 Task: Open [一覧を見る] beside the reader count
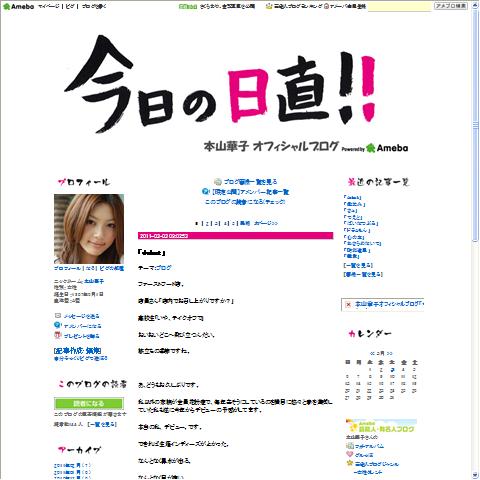[102, 424]
